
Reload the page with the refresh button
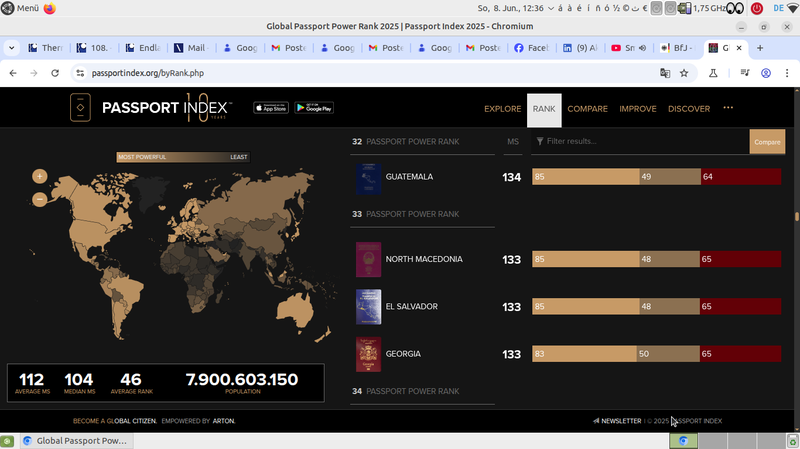(x=54, y=73)
